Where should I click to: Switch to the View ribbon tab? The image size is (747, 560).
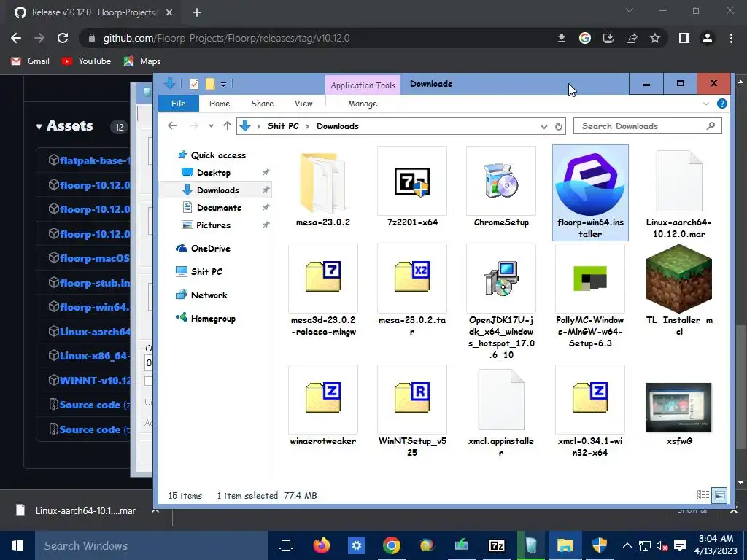point(303,104)
